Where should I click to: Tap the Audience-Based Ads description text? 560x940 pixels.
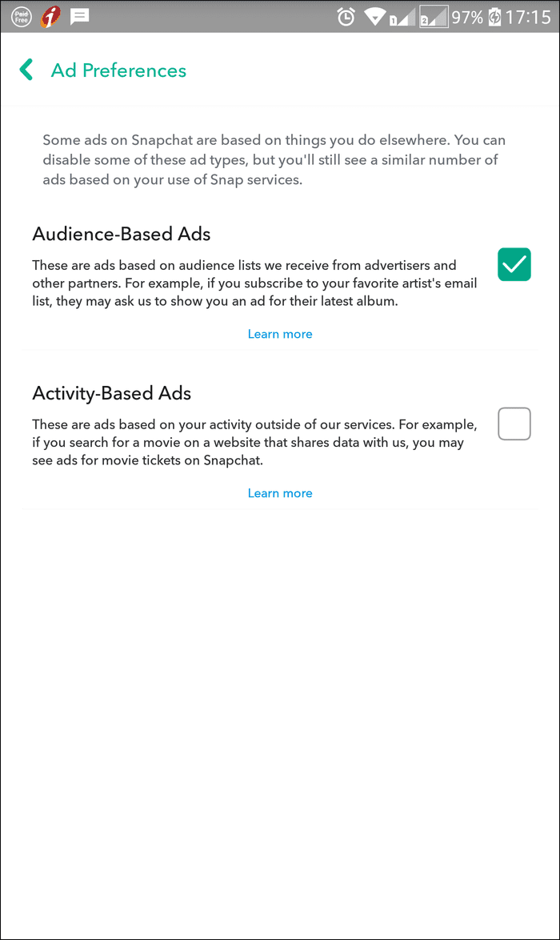coord(254,283)
